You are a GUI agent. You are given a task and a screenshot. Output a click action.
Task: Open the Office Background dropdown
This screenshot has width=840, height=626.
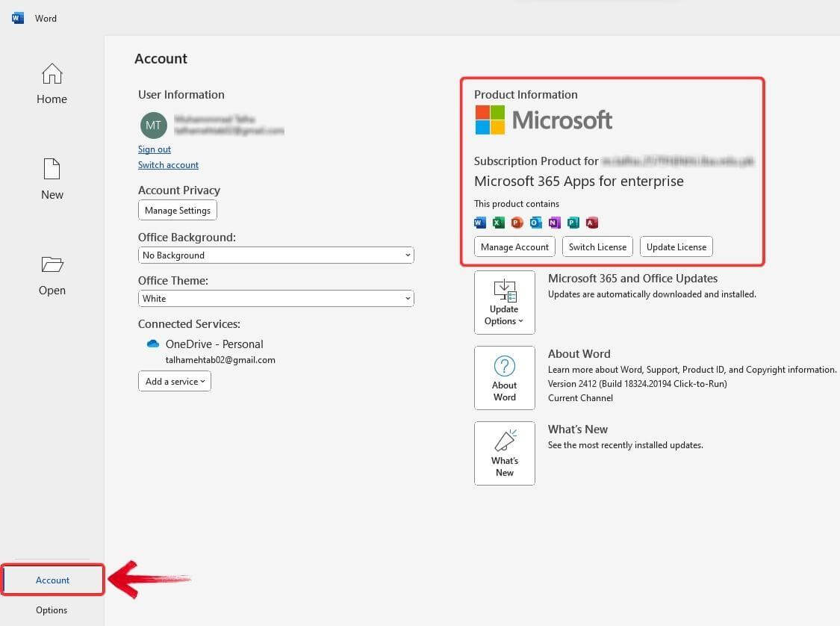276,255
